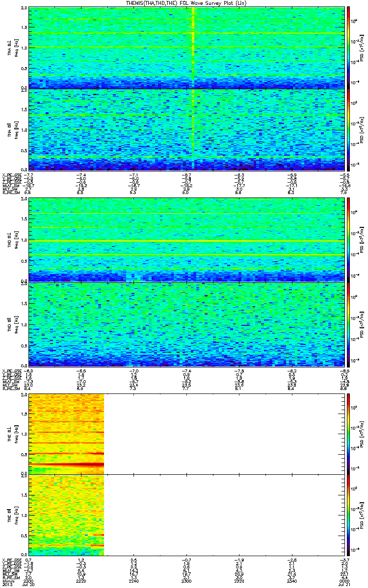368x588 pixels.
Task: Click the "THA B∥ freq [Hz]" y-axis label
Action: [x=12, y=129]
